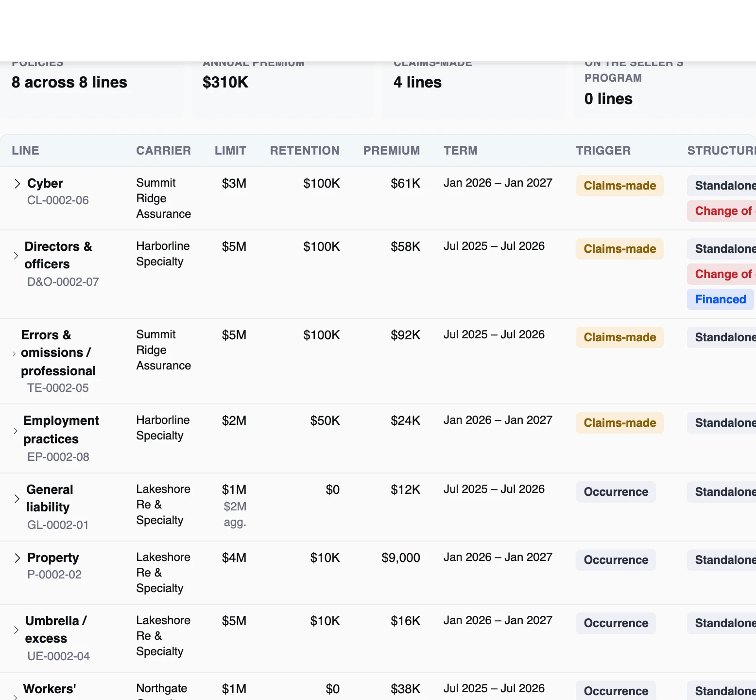Screen dimensions: 756x700
Task: Click Occurrence badge on Umbrella / excess row
Action: (616, 623)
